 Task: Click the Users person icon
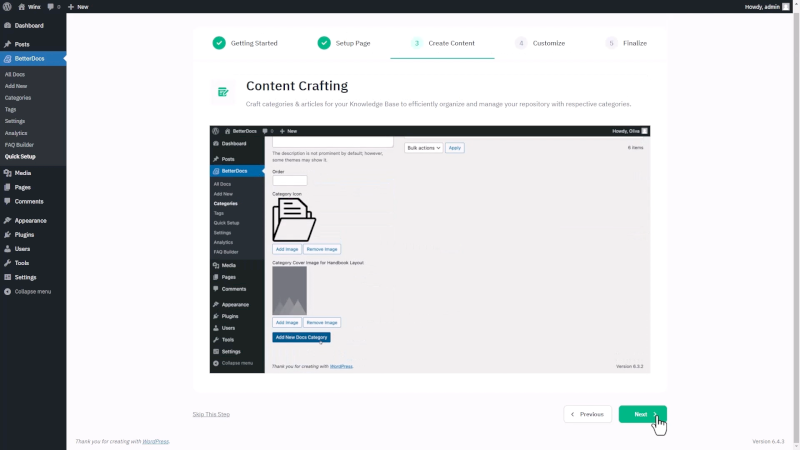8,249
